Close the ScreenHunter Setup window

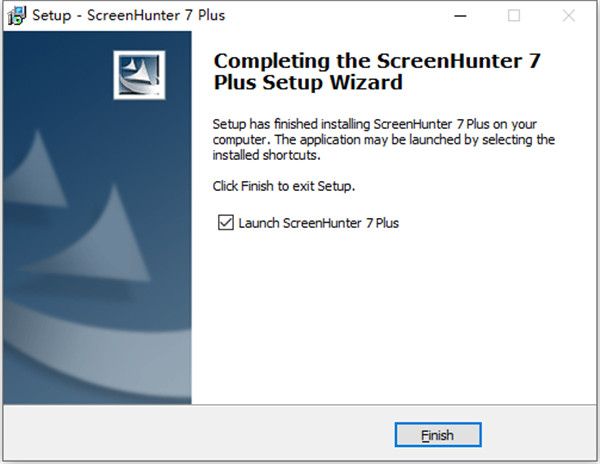coord(569,16)
